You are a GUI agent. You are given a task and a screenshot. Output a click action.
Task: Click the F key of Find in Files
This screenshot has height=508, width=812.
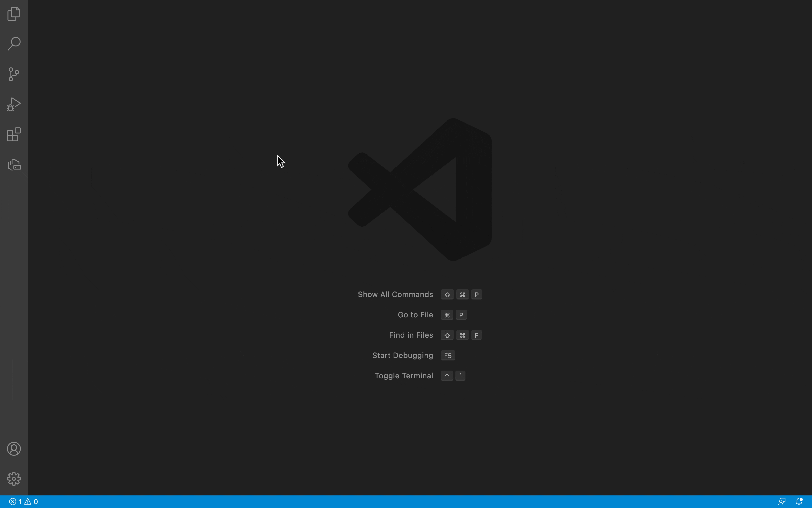coord(477,335)
